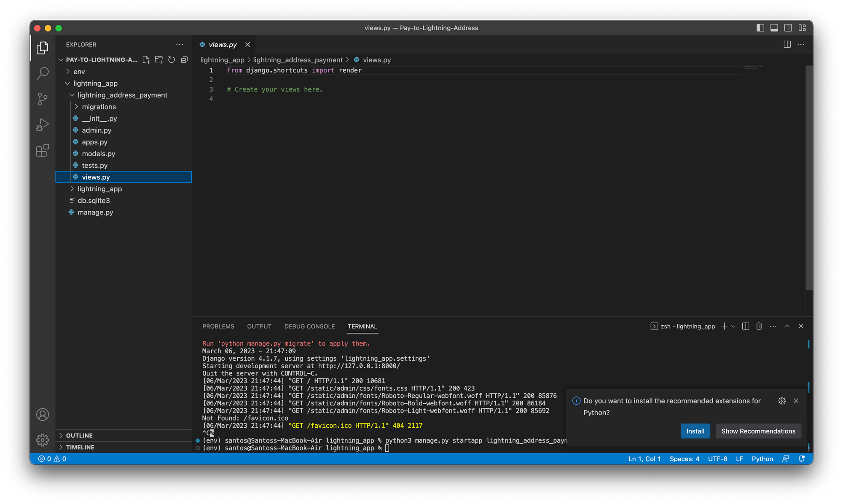Open models.py in the Explorer
843x504 pixels.
[x=123, y=154]
